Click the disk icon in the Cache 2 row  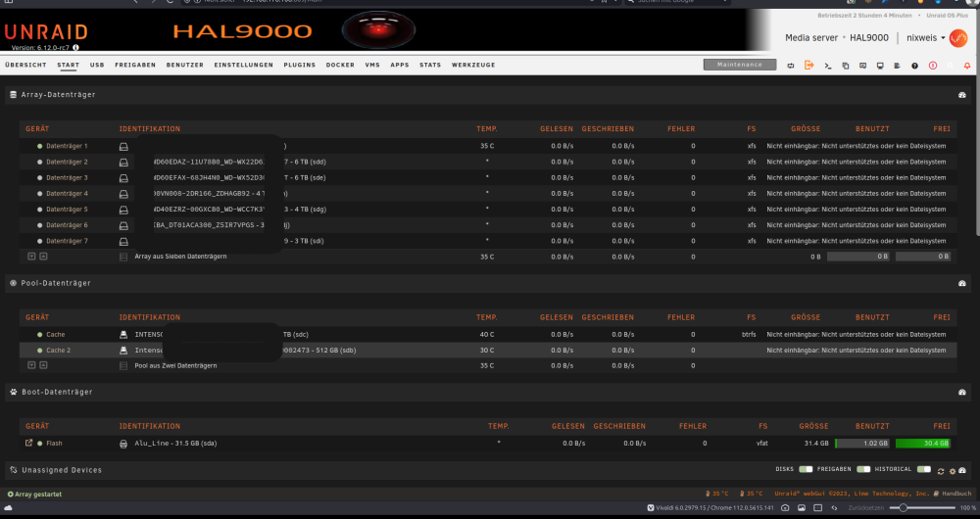click(123, 351)
